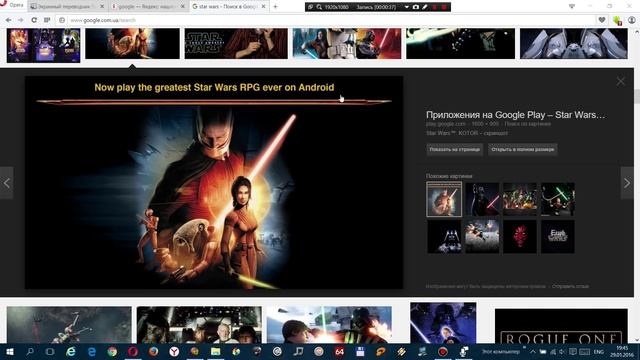Stop recording with red square button

click(444, 7)
